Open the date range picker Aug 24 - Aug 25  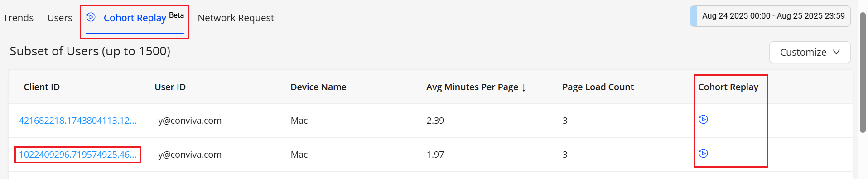770,16
